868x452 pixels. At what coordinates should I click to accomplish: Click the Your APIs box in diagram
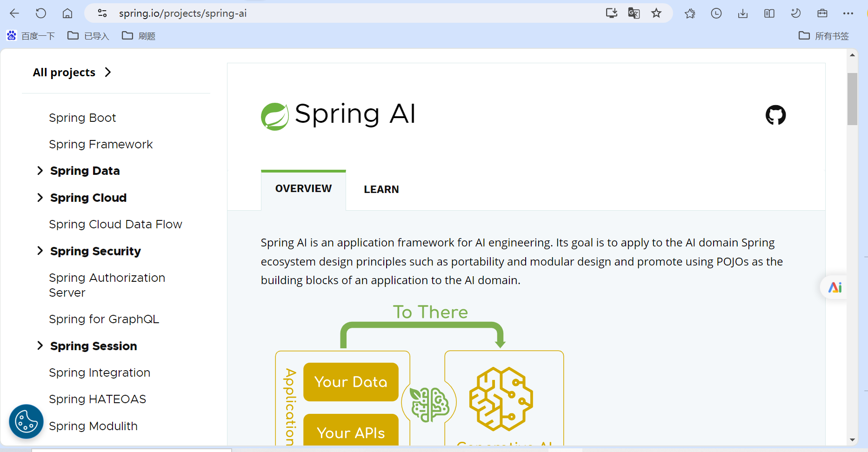point(351,430)
